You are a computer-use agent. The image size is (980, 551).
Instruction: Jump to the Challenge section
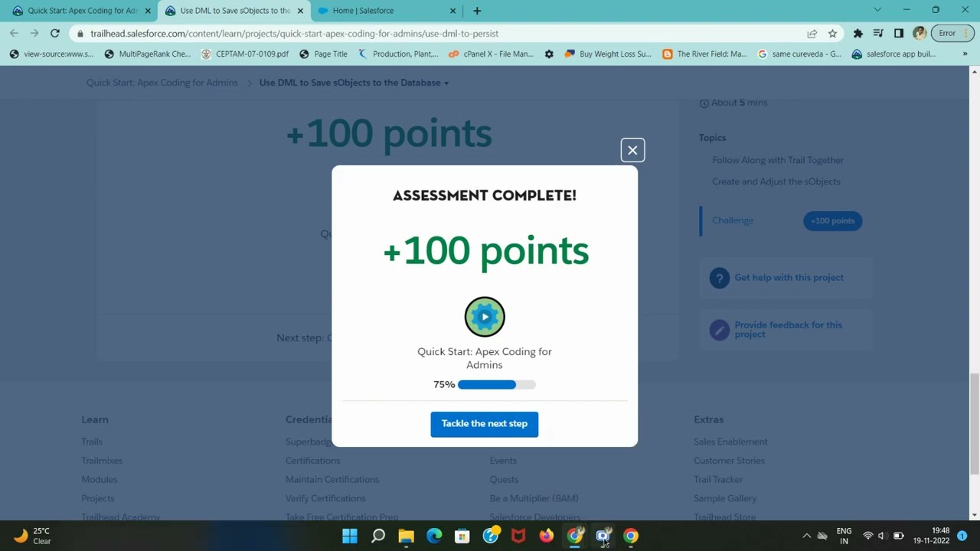click(733, 220)
